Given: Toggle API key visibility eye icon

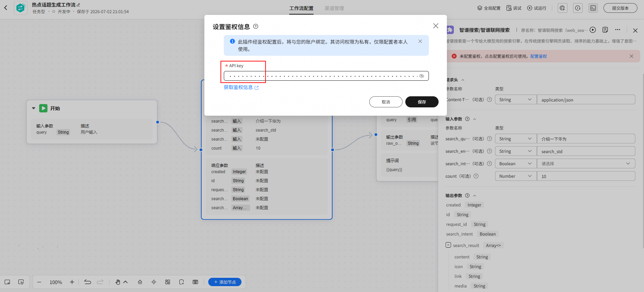Looking at the screenshot, I should click(422, 76).
